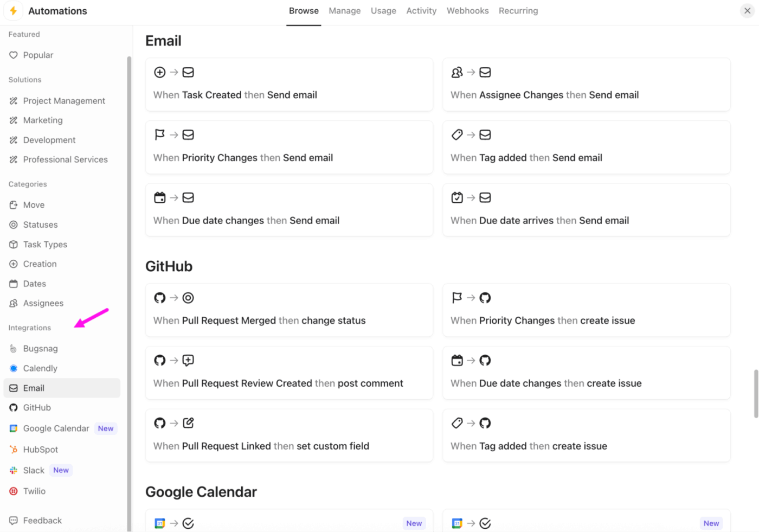This screenshot has height=532, width=759.
Task: Open the Recurring section
Action: (518, 10)
